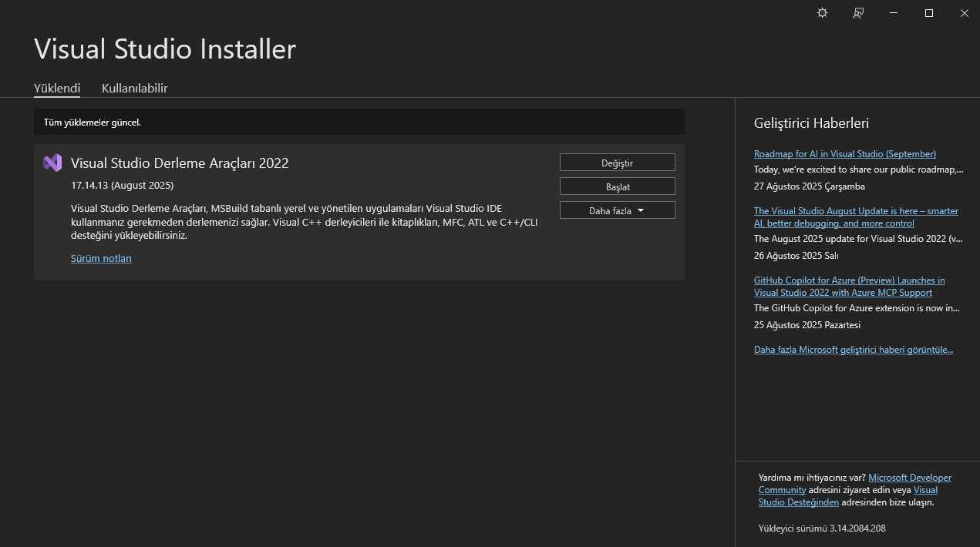Open the Sürüm notları link
The height and width of the screenshot is (547, 980).
(x=101, y=258)
